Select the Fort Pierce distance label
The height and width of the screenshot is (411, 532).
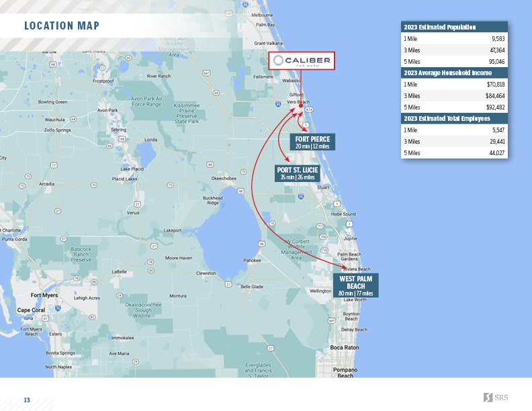[x=312, y=142]
